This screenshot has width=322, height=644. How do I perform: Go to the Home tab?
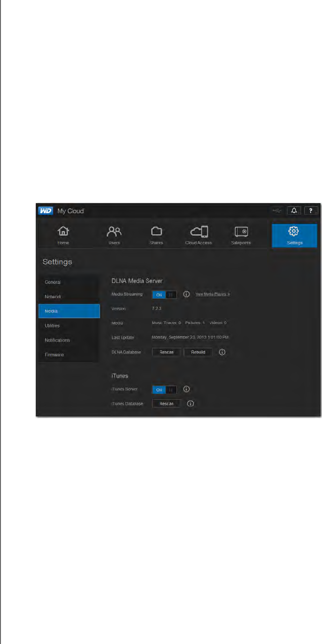click(x=63, y=236)
